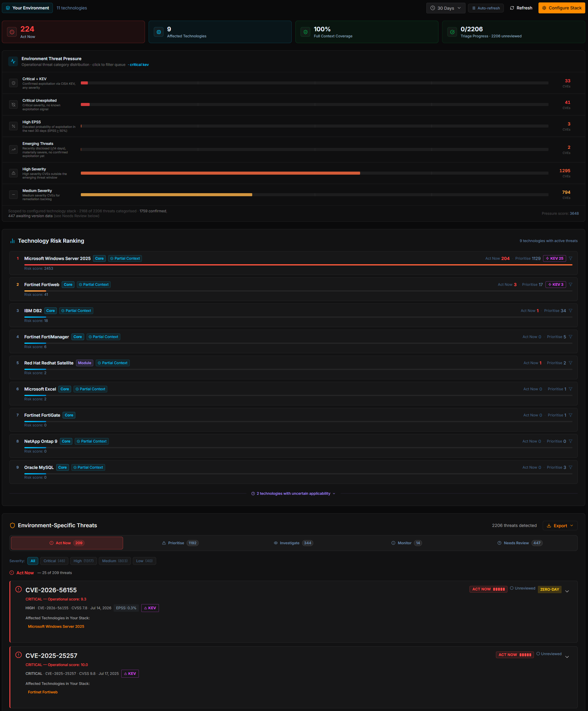Viewport: 588px width, 711px height.
Task: Click the Emerging Threats trend icon
Action: click(13, 149)
